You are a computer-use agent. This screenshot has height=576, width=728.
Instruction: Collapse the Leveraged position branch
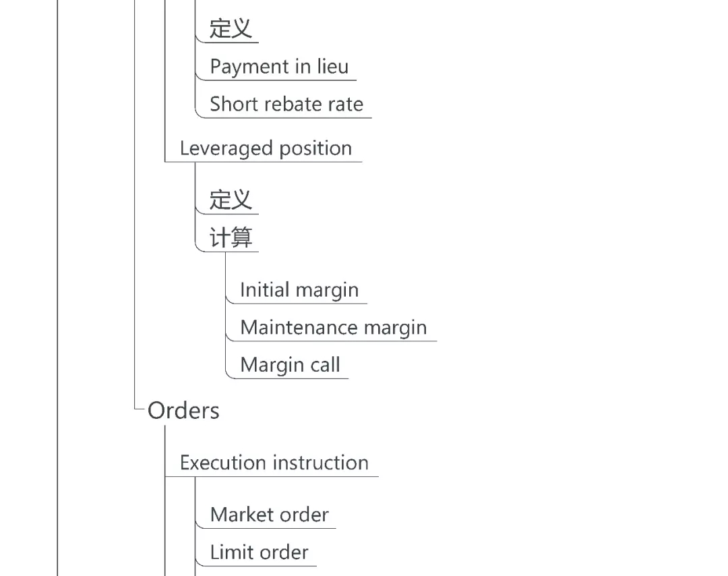tap(195, 162)
